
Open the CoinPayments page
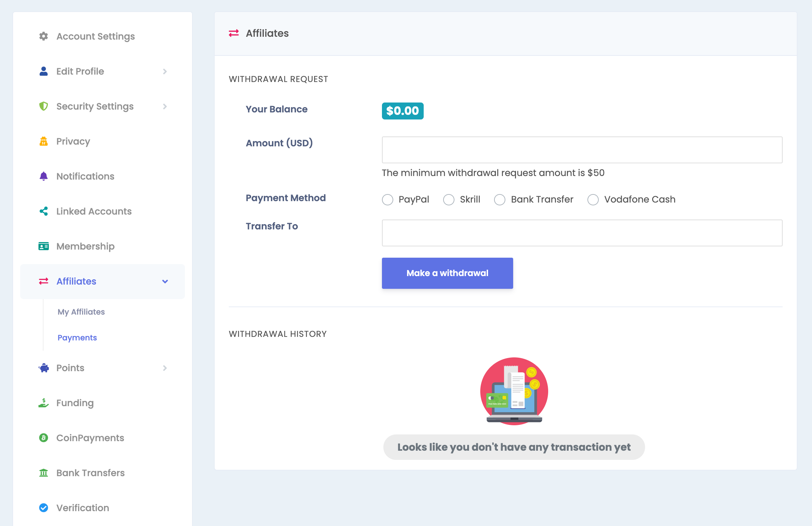pyautogui.click(x=103, y=438)
